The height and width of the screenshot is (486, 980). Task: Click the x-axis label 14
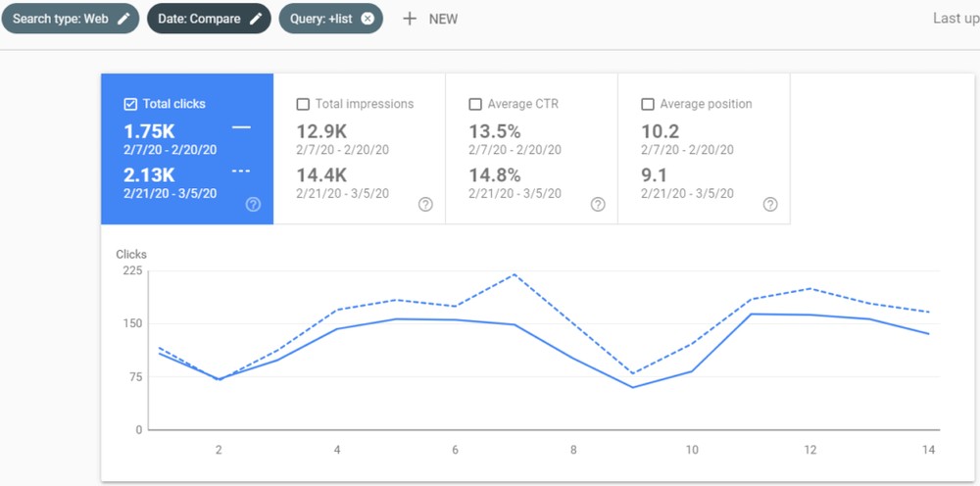tap(929, 450)
